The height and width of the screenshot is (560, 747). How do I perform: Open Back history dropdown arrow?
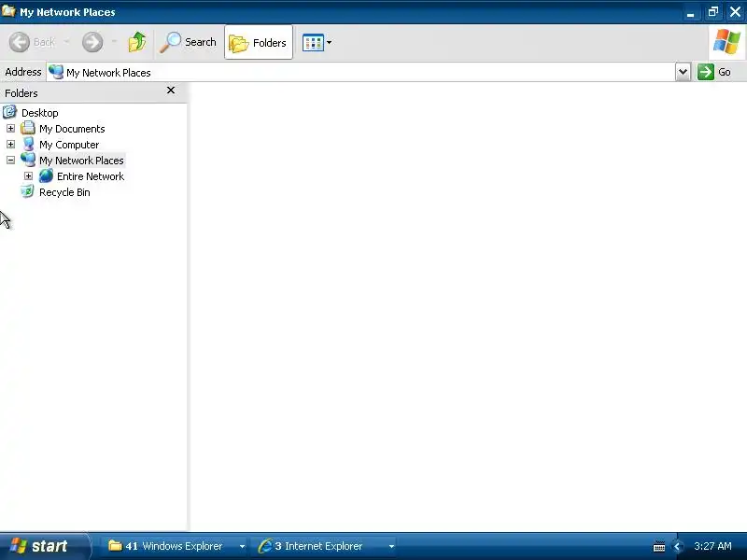(66, 42)
